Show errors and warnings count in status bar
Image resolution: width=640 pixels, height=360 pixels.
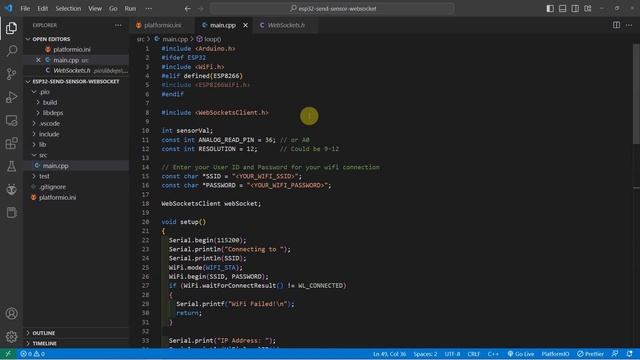pyautogui.click(x=33, y=354)
